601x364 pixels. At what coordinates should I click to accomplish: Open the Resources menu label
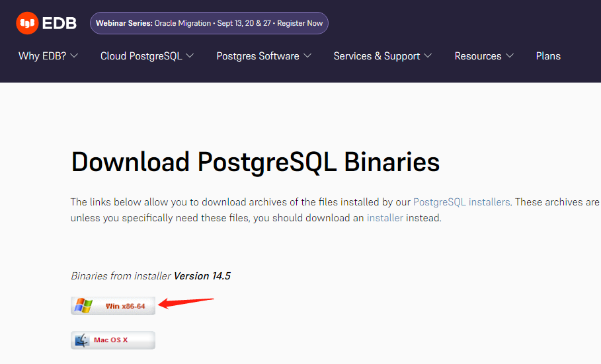[478, 56]
